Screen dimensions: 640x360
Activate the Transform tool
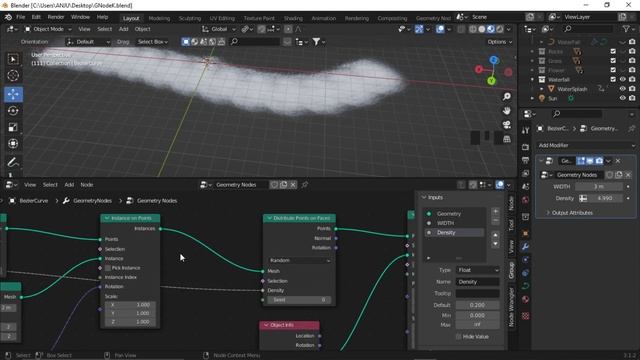coord(13,144)
